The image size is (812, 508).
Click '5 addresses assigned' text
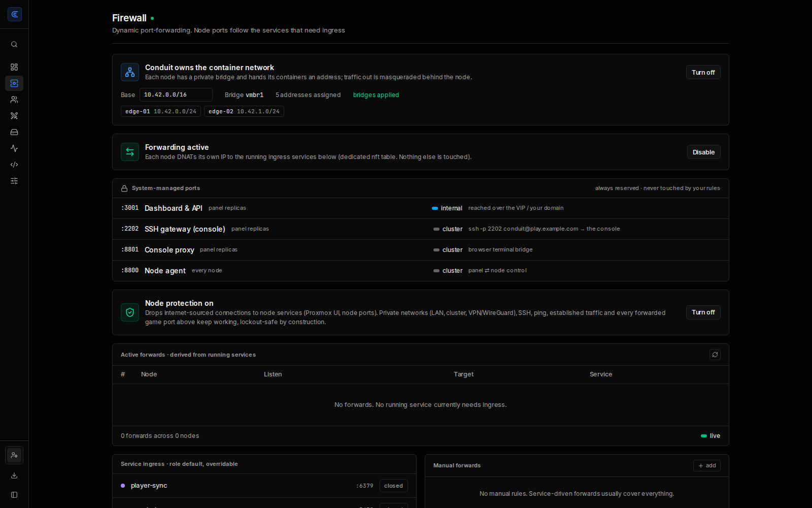pos(308,95)
